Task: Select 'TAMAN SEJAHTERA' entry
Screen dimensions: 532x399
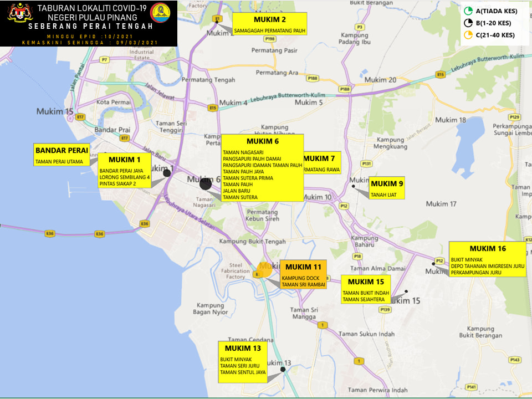Action: 364,300
